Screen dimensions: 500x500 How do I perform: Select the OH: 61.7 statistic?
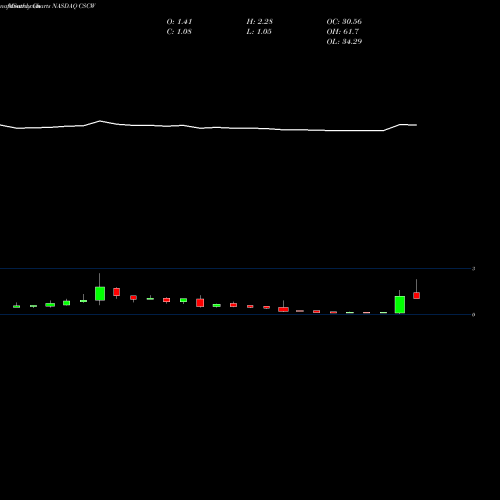coord(343,32)
